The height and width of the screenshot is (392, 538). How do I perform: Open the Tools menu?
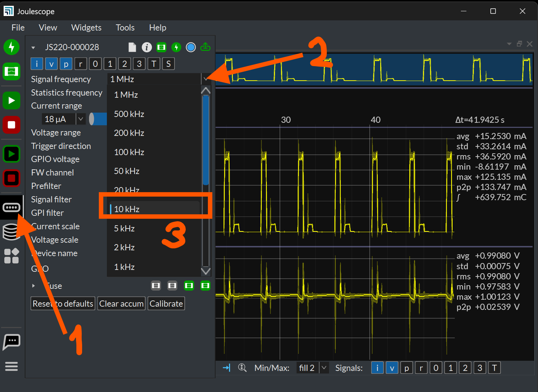point(125,28)
